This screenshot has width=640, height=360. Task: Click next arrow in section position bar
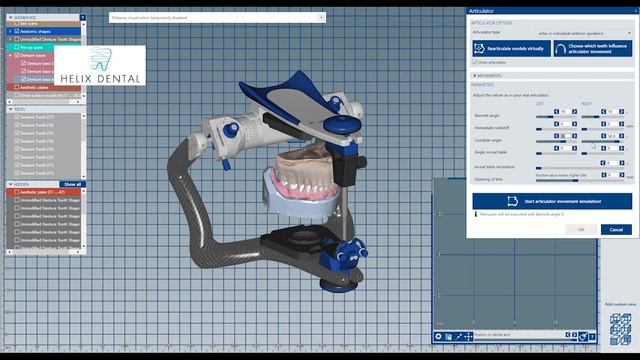pyautogui.click(x=574, y=335)
